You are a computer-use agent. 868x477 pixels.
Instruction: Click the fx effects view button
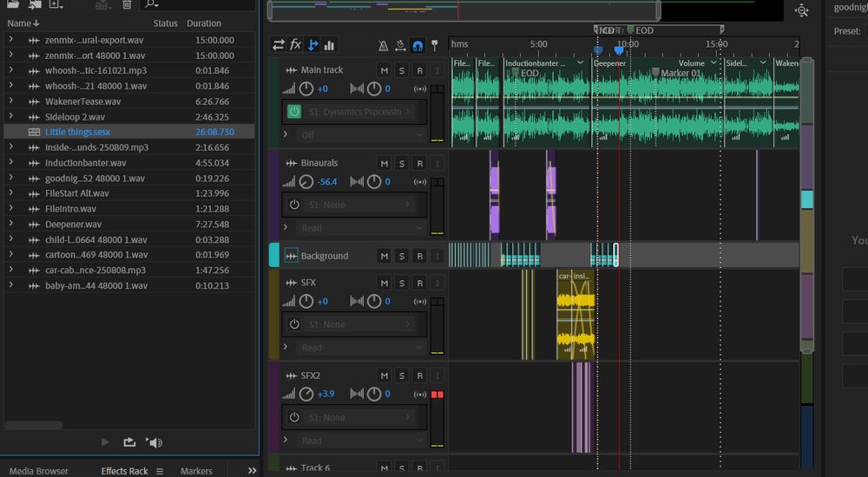[x=295, y=45]
